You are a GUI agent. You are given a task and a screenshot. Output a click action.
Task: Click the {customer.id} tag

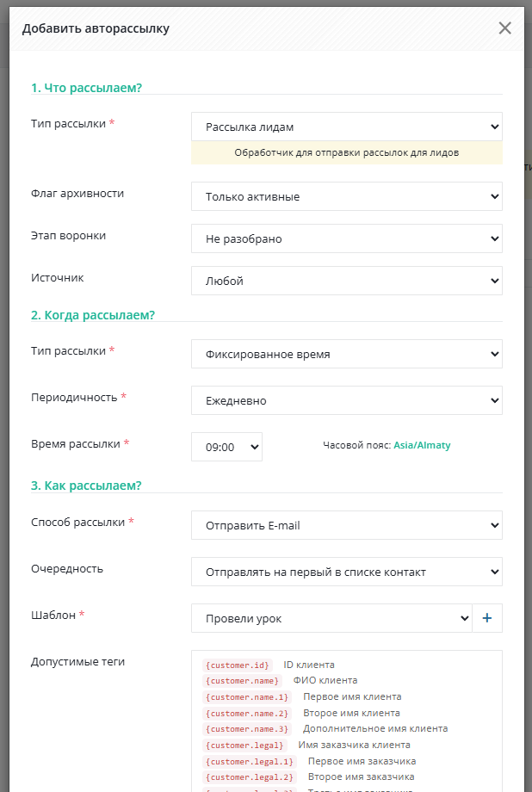click(x=238, y=665)
